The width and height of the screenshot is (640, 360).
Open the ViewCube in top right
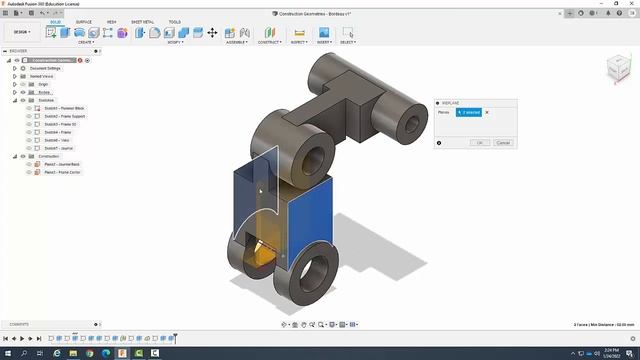[619, 68]
